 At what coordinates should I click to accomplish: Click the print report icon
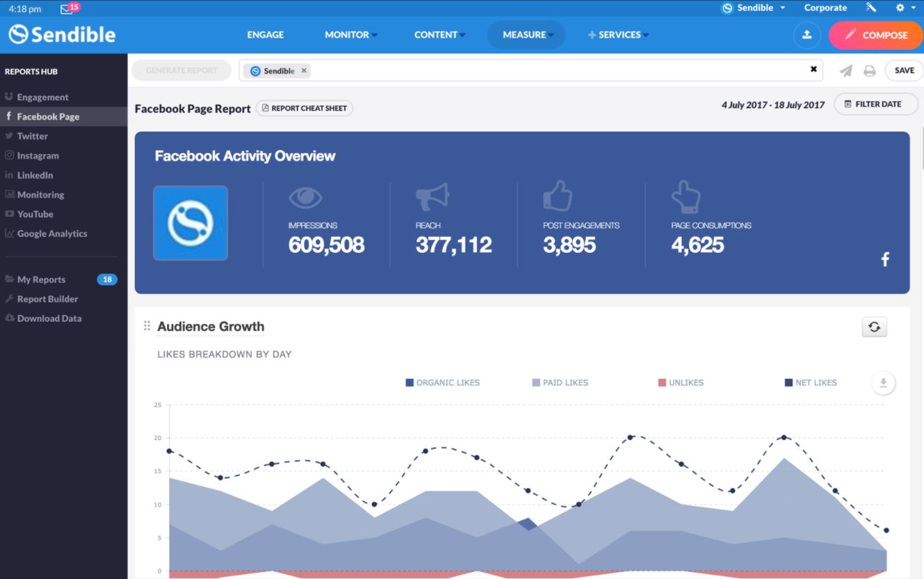[869, 71]
